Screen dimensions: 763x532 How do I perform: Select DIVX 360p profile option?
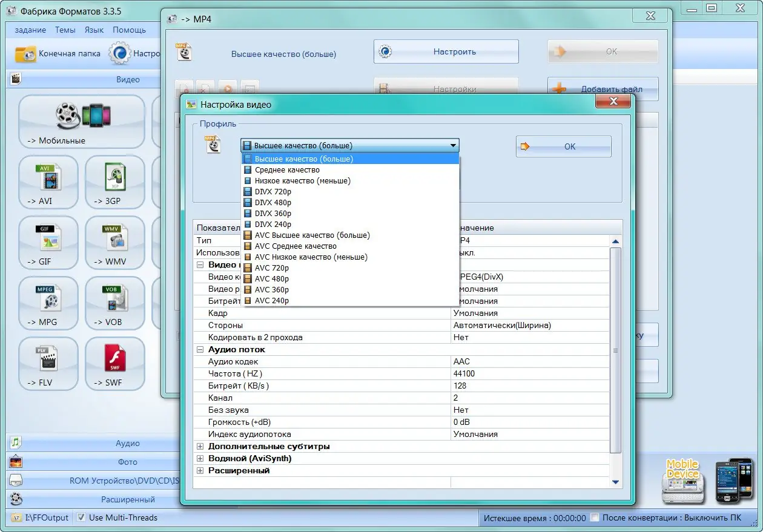click(x=350, y=214)
